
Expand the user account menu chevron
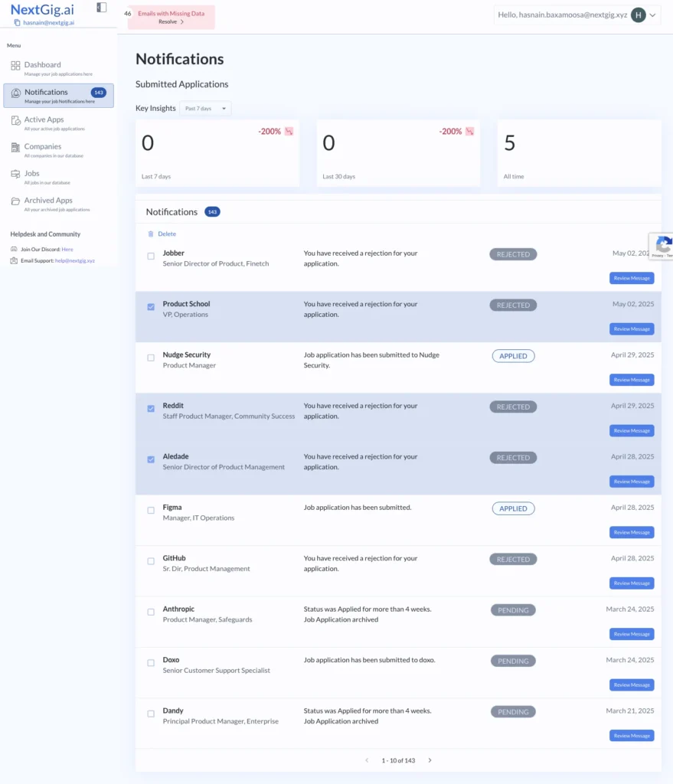click(652, 15)
